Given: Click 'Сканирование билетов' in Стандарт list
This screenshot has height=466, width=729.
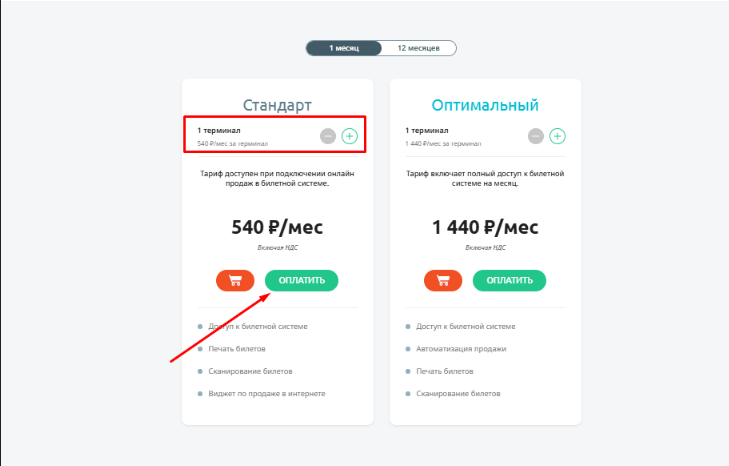Looking at the screenshot, I should click(x=250, y=371).
